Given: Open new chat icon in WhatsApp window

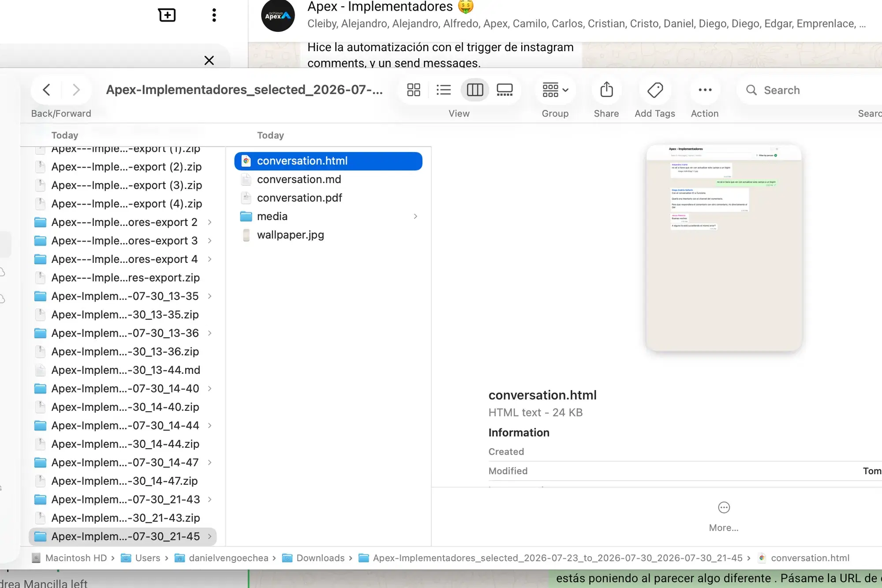Looking at the screenshot, I should [x=167, y=15].
